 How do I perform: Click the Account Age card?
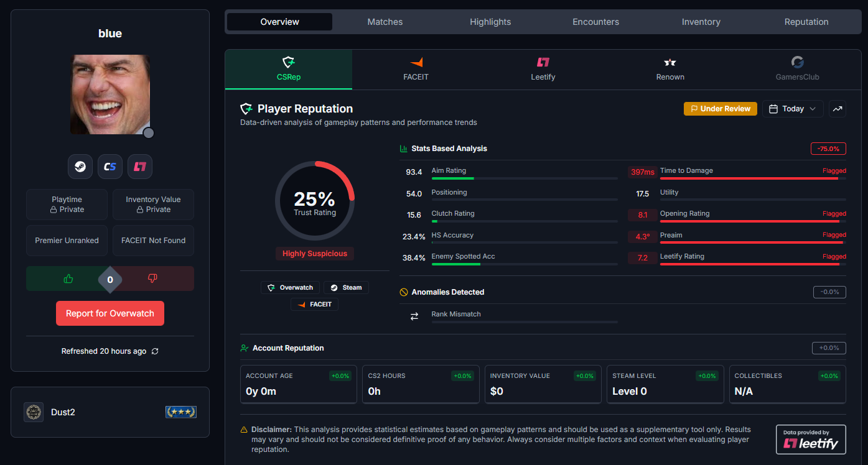(299, 384)
